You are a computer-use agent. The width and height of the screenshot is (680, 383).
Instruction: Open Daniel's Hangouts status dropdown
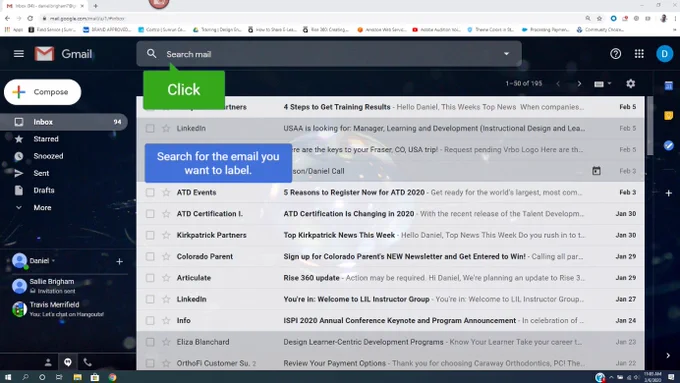[x=53, y=261]
